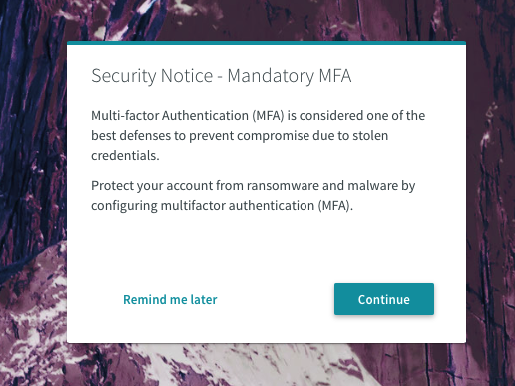The width and height of the screenshot is (515, 386).
Task: Click the word credentials in the first paragraph
Action: pyautogui.click(x=125, y=155)
